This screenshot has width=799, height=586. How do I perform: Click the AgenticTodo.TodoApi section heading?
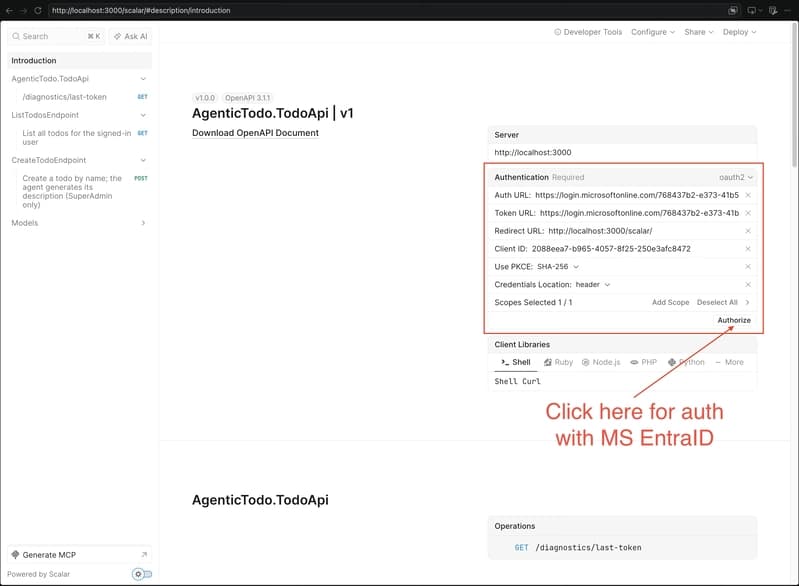(x=260, y=500)
